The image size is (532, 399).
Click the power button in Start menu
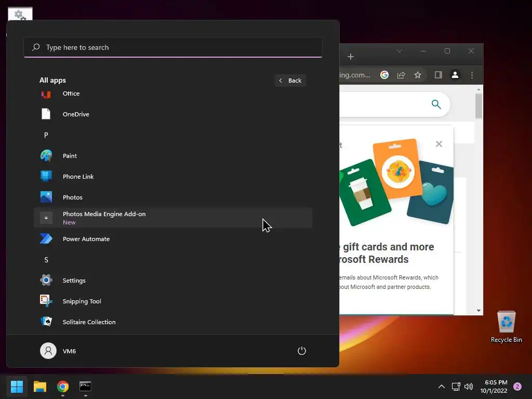pos(302,351)
